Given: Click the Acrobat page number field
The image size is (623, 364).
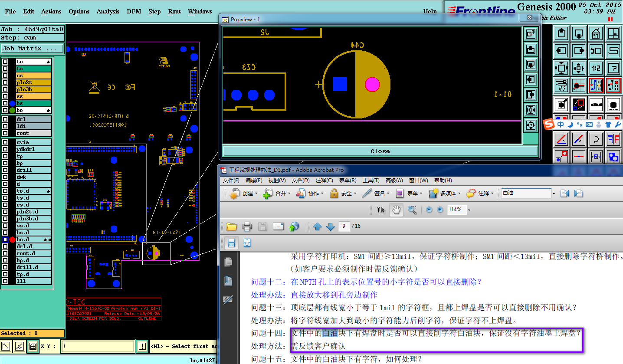Looking at the screenshot, I should click(344, 226).
